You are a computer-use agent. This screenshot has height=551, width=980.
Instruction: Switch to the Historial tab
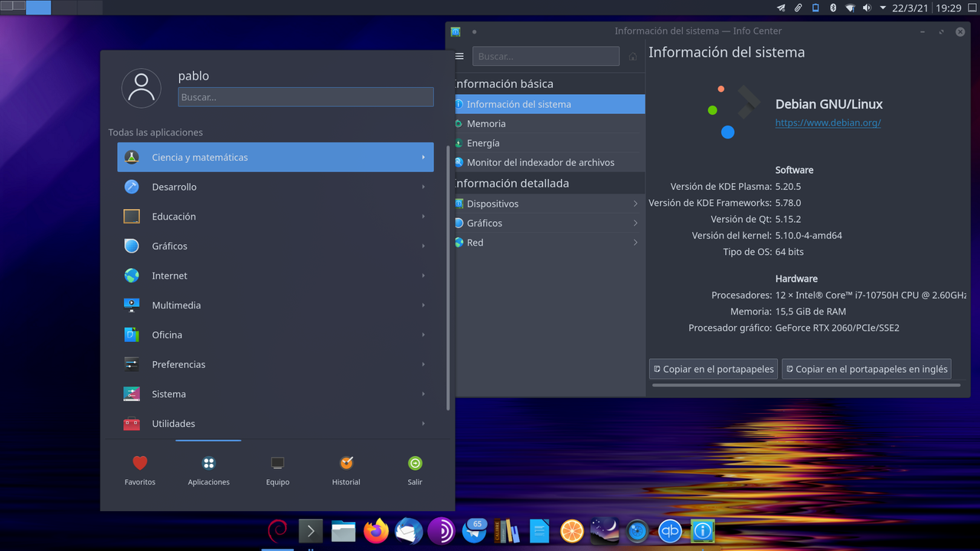[x=346, y=471]
